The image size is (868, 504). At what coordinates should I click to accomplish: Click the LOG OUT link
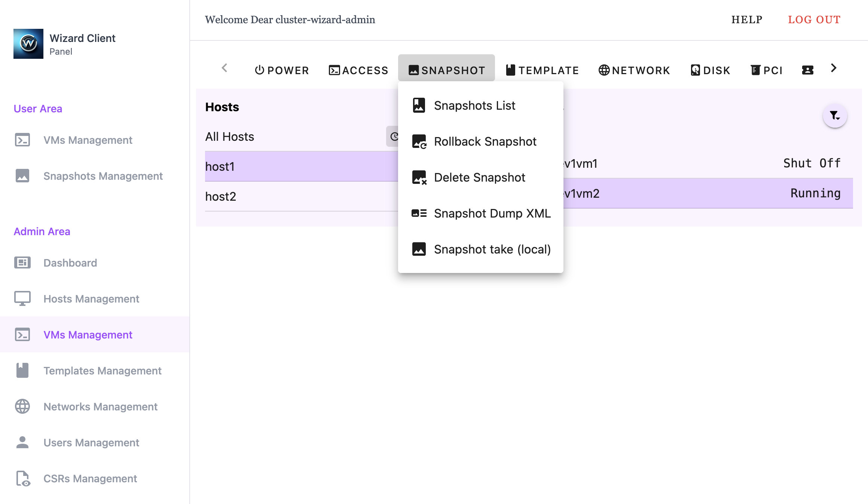pyautogui.click(x=814, y=19)
